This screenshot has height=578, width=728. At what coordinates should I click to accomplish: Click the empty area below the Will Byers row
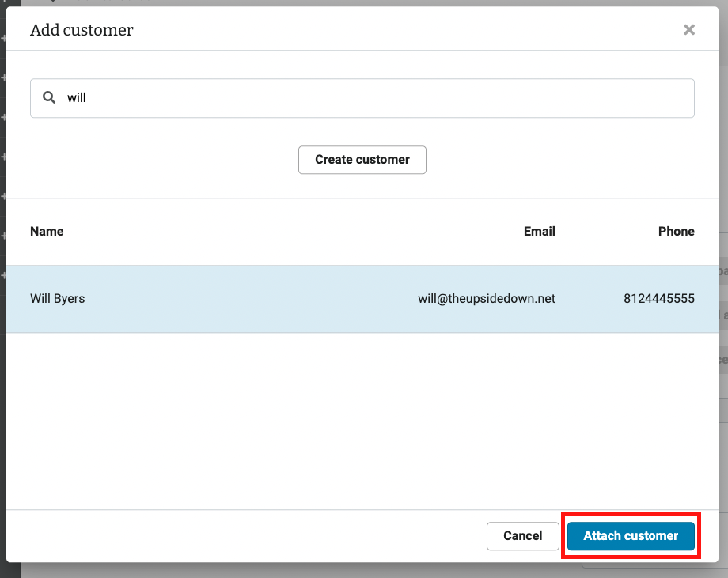tap(364, 419)
